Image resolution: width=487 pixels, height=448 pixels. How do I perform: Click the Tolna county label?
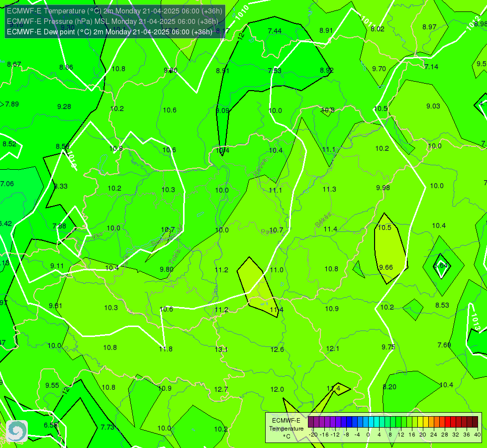(175, 256)
